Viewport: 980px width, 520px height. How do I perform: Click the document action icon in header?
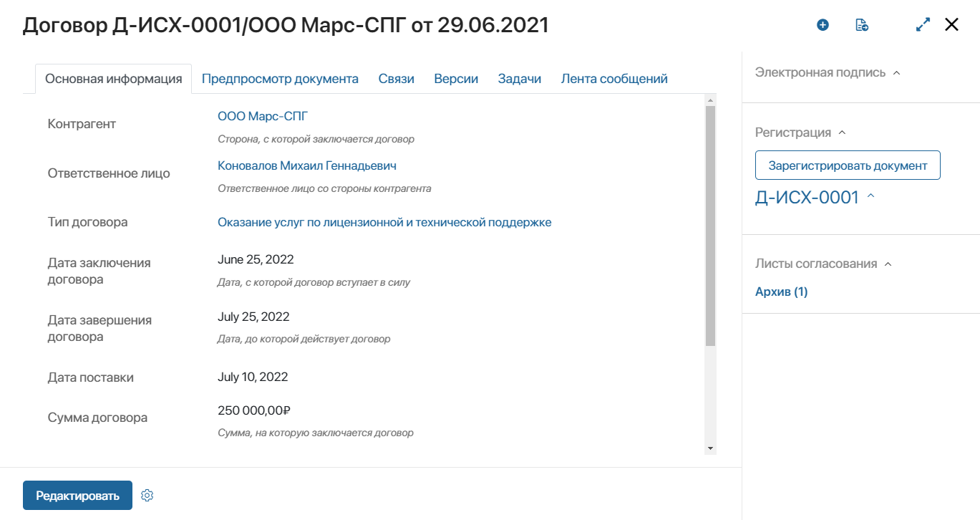click(862, 25)
